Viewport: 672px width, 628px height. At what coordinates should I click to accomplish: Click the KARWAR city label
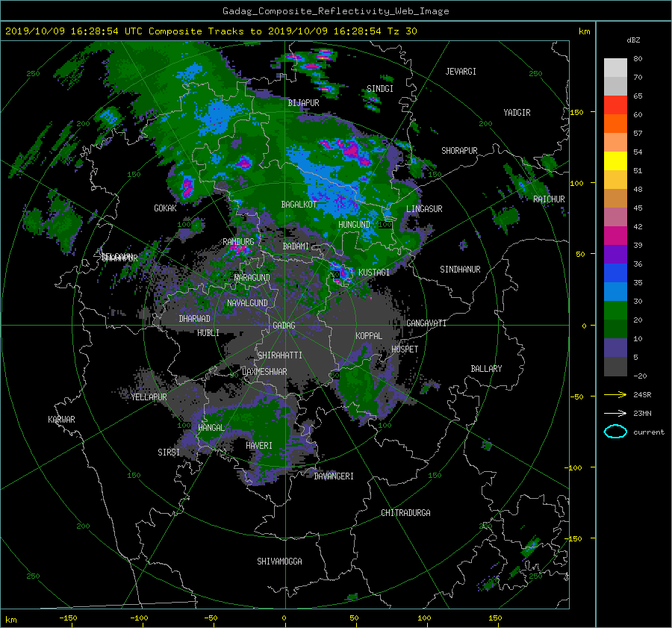coord(61,420)
